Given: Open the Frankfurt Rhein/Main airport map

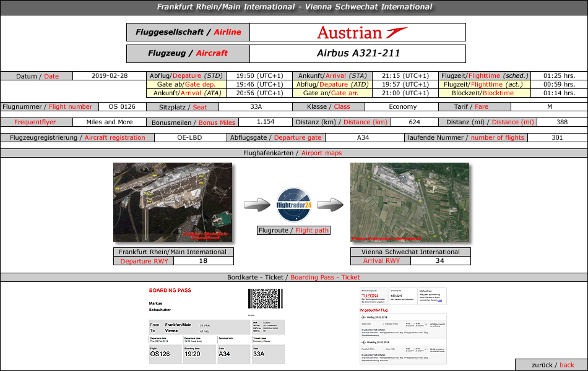Looking at the screenshot, I should click(173, 202).
